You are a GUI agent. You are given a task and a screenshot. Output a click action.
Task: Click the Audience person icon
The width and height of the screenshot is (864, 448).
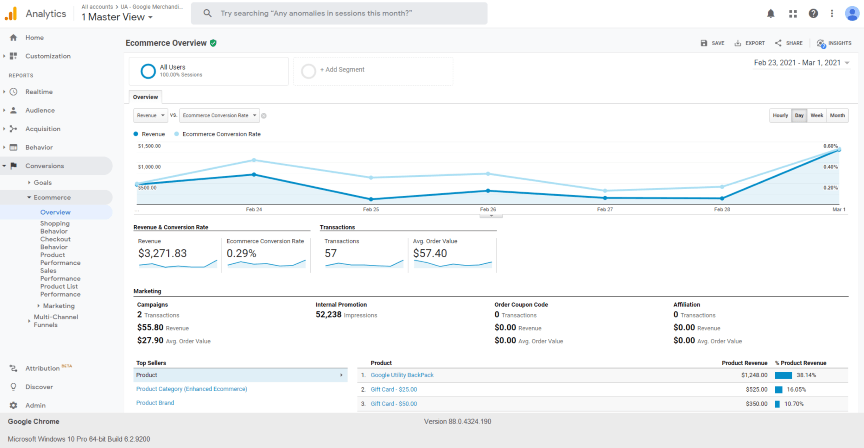[x=13, y=110]
